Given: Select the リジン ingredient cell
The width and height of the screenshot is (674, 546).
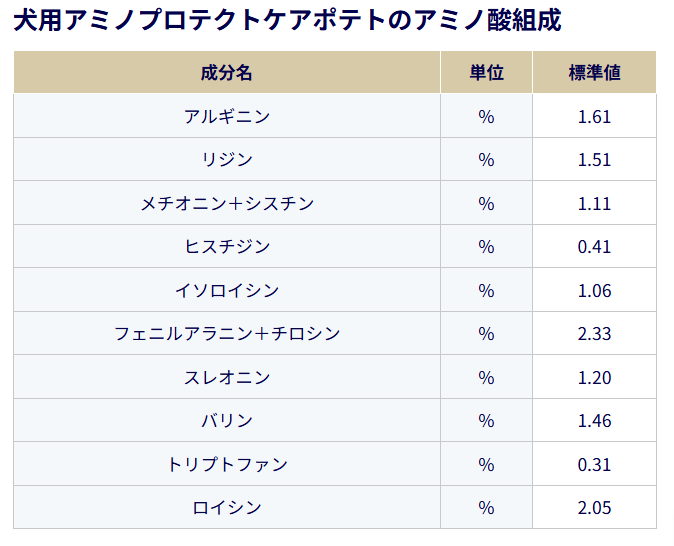Looking at the screenshot, I should point(227,160).
